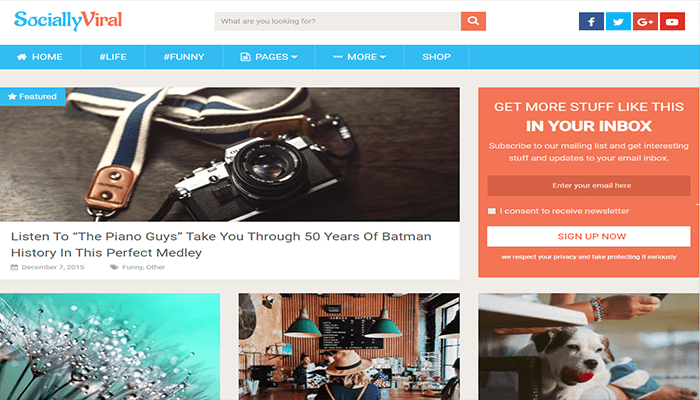Expand the PAGES dropdown arrow
Viewport: 700px width, 400px height.
294,57
